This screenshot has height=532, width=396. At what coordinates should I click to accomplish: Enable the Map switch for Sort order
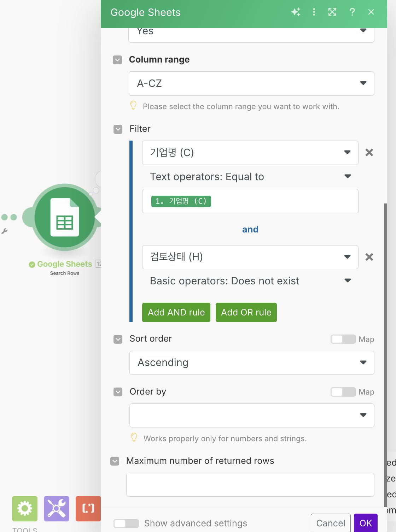coord(343,339)
